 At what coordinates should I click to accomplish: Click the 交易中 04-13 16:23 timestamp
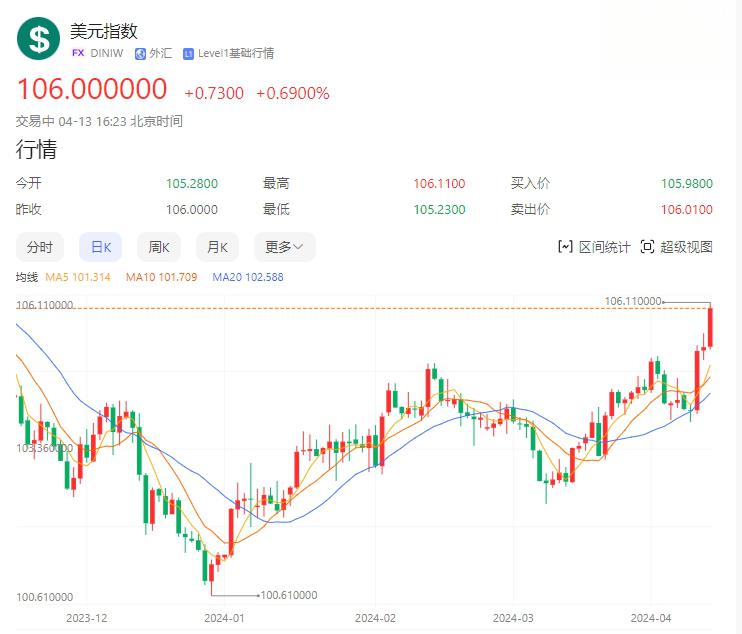[99, 122]
